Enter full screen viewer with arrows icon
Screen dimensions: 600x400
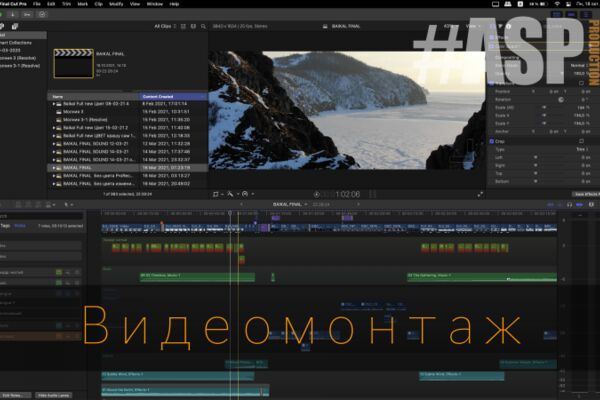(480, 194)
